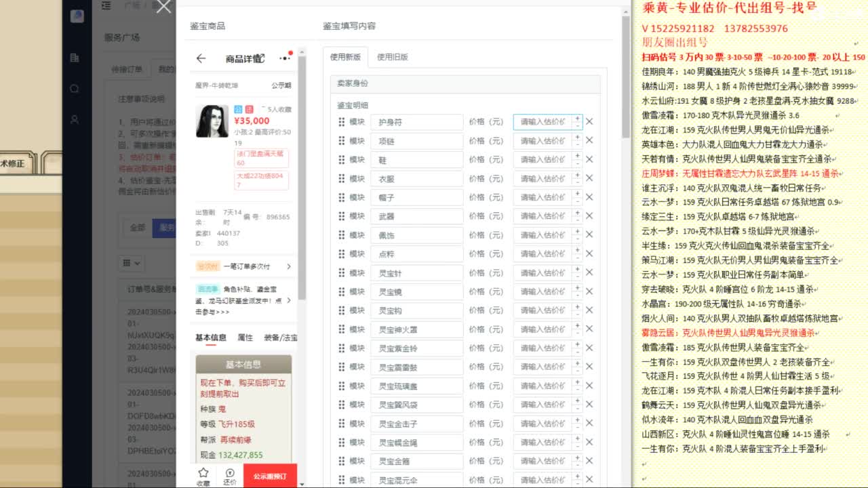Toggle the hamburger menu icon at top
868x488 pixels.
pos(106,6)
